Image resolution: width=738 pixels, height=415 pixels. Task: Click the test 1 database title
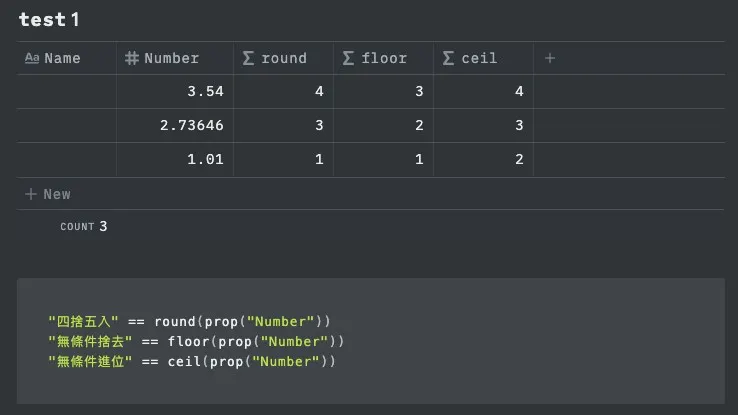pyautogui.click(x=49, y=19)
